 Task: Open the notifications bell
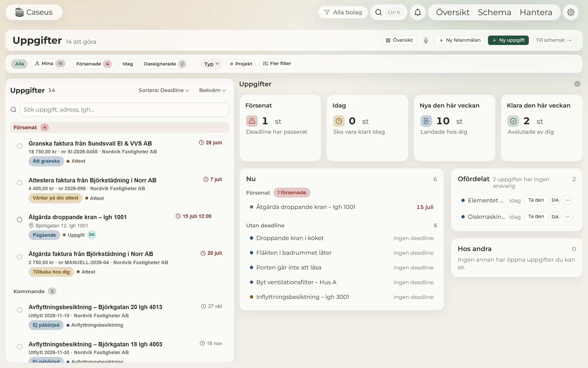click(418, 12)
